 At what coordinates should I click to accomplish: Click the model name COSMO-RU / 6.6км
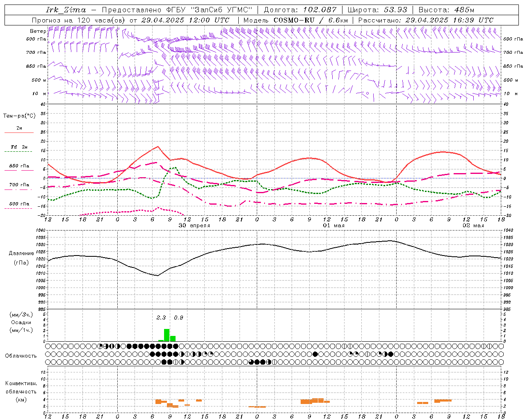click(310, 20)
